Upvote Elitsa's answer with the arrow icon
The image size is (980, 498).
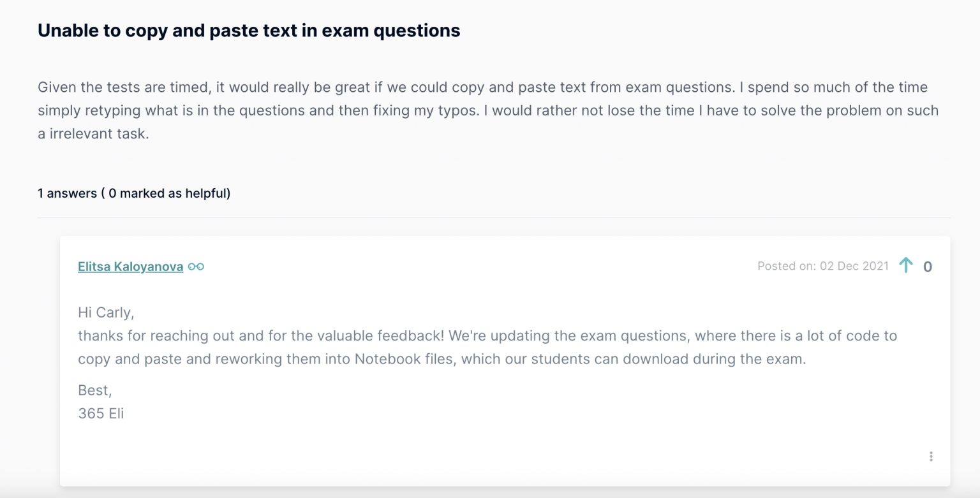coord(906,265)
